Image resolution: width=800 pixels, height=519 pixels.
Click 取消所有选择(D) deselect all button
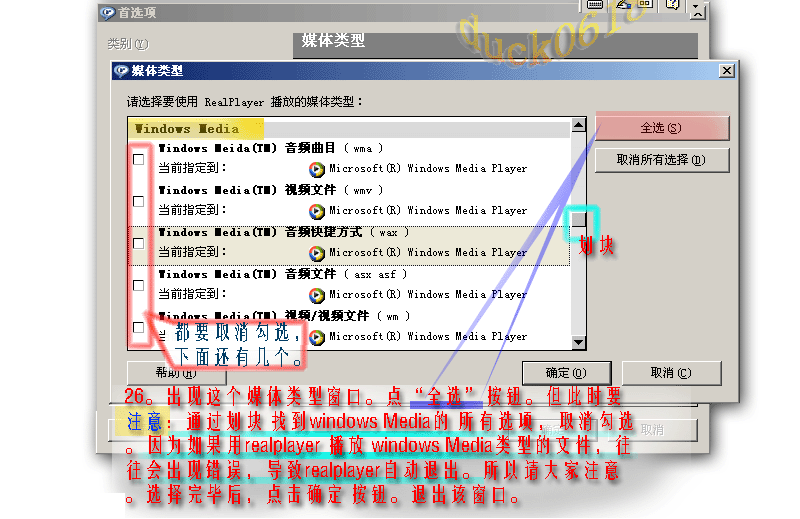pos(662,160)
